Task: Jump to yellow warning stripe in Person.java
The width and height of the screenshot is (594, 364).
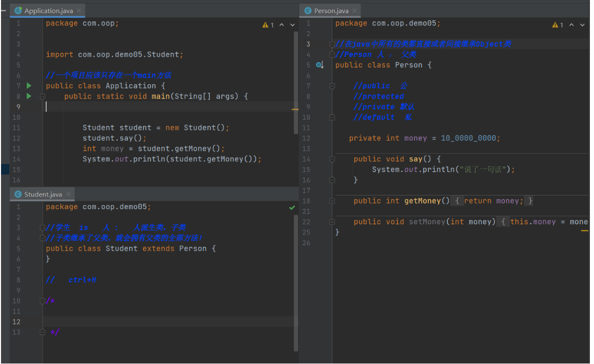Action: pyautogui.click(x=585, y=230)
